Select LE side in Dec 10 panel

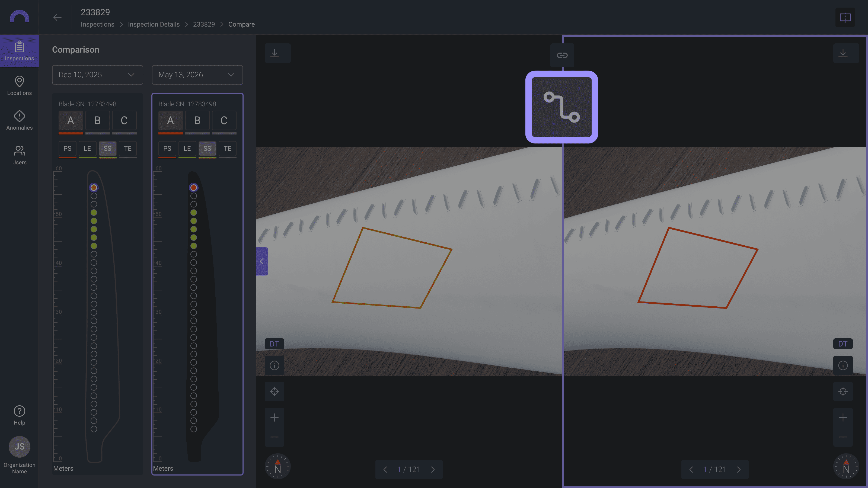(x=87, y=149)
